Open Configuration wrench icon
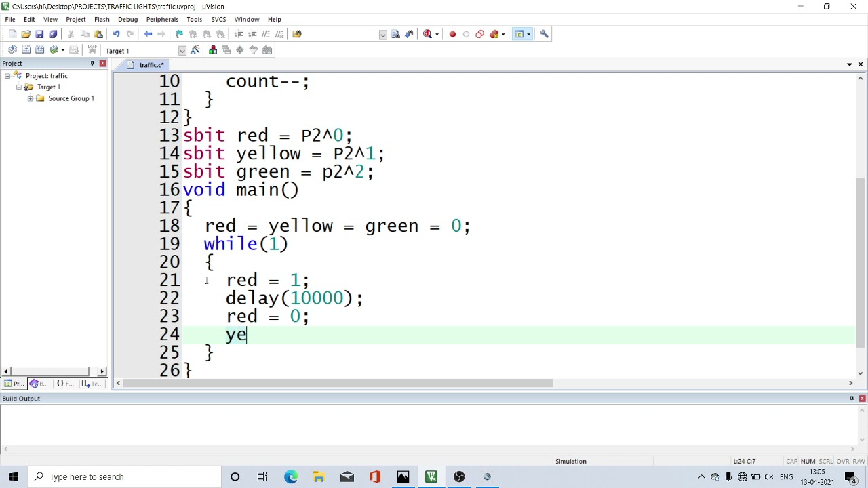Screen dimensions: 868x488 [544, 34]
